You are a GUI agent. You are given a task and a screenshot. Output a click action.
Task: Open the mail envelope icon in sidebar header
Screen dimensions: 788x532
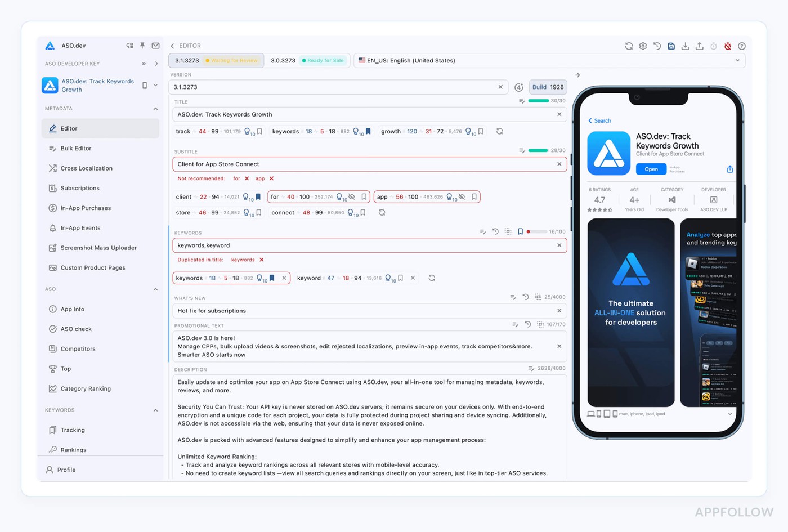coord(156,46)
